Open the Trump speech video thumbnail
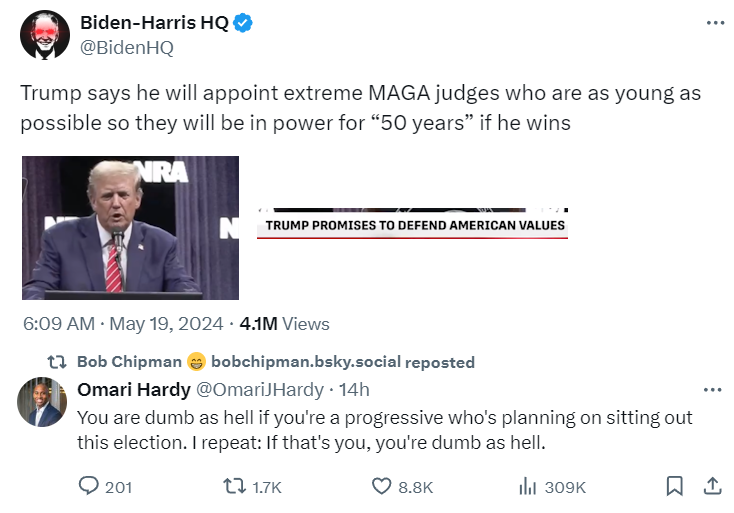Viewport: 734px width, 513px height. click(x=130, y=227)
